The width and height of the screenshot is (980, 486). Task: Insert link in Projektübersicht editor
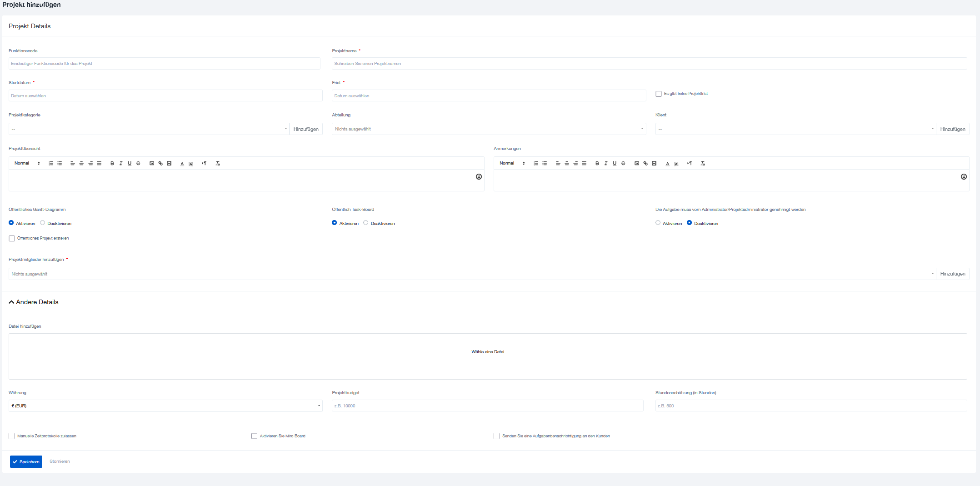(160, 163)
